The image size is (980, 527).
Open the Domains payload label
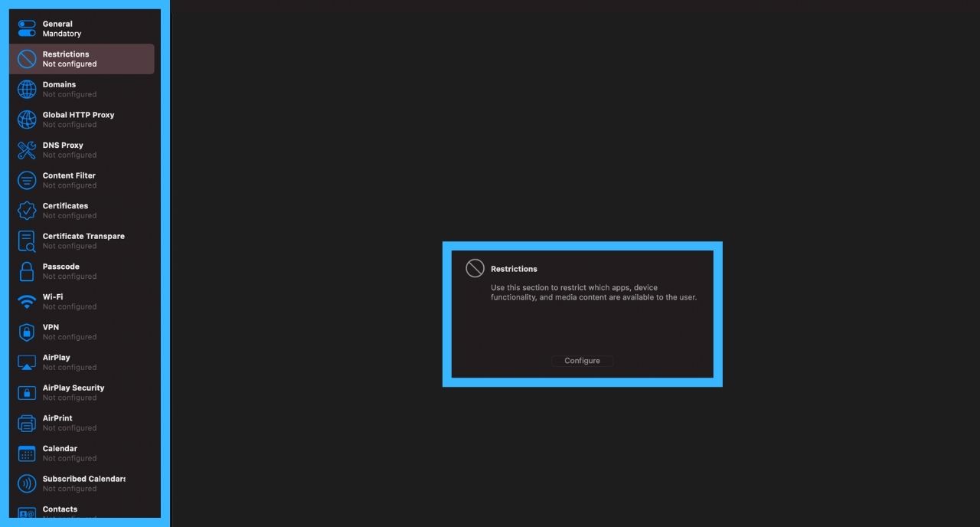(59, 84)
